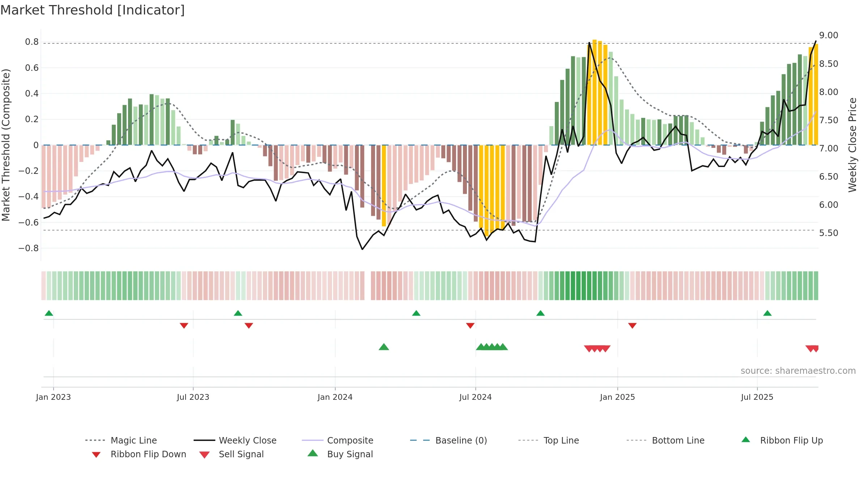Select the Ribbon Flip Up marker near August 2023
The width and height of the screenshot is (868, 488).
(x=238, y=313)
